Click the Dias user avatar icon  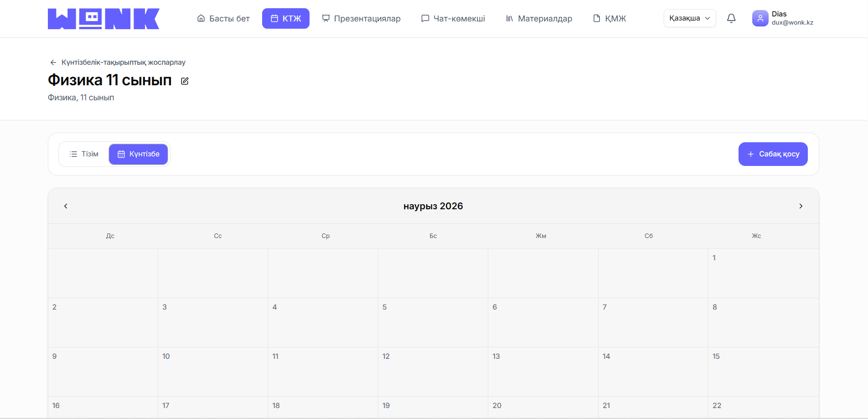760,18
